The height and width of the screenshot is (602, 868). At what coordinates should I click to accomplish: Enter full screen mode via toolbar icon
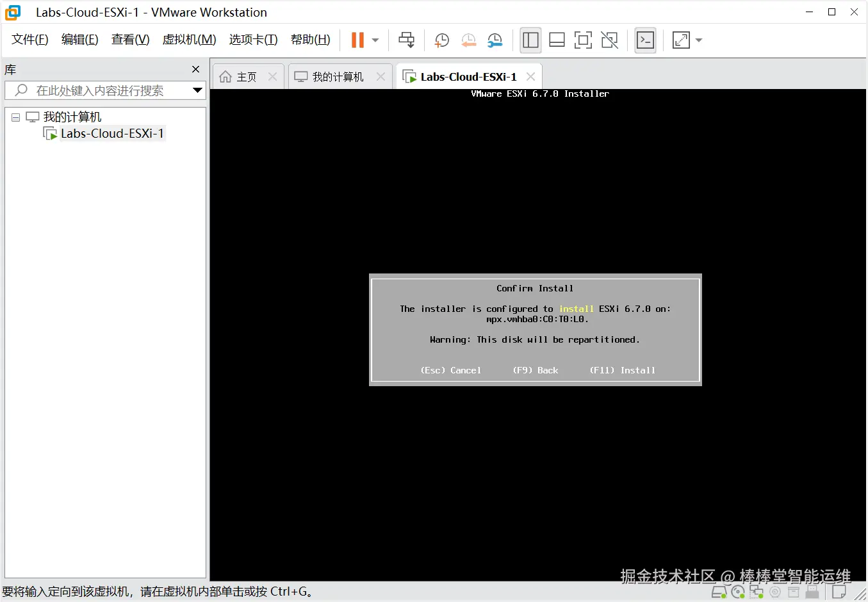[x=583, y=40]
